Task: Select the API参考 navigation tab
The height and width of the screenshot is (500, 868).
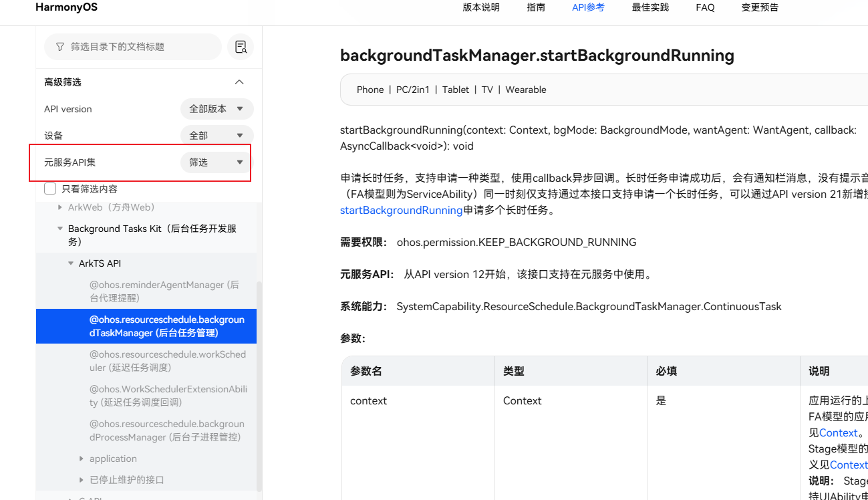Action: tap(588, 7)
